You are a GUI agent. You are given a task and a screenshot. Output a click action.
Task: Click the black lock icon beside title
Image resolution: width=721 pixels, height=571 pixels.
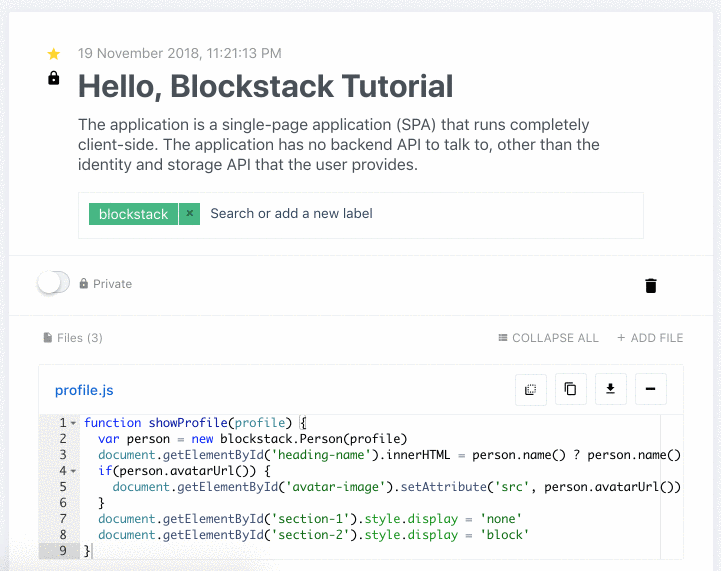(x=54, y=78)
